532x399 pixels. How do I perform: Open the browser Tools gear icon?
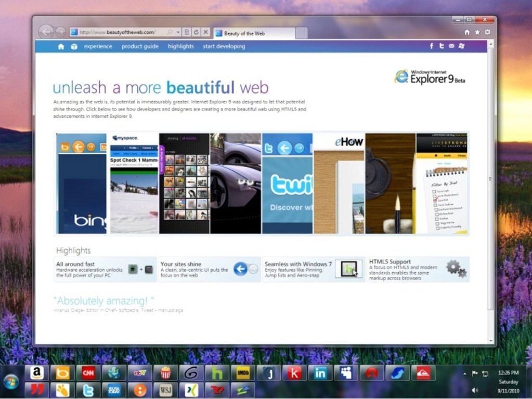click(x=487, y=32)
